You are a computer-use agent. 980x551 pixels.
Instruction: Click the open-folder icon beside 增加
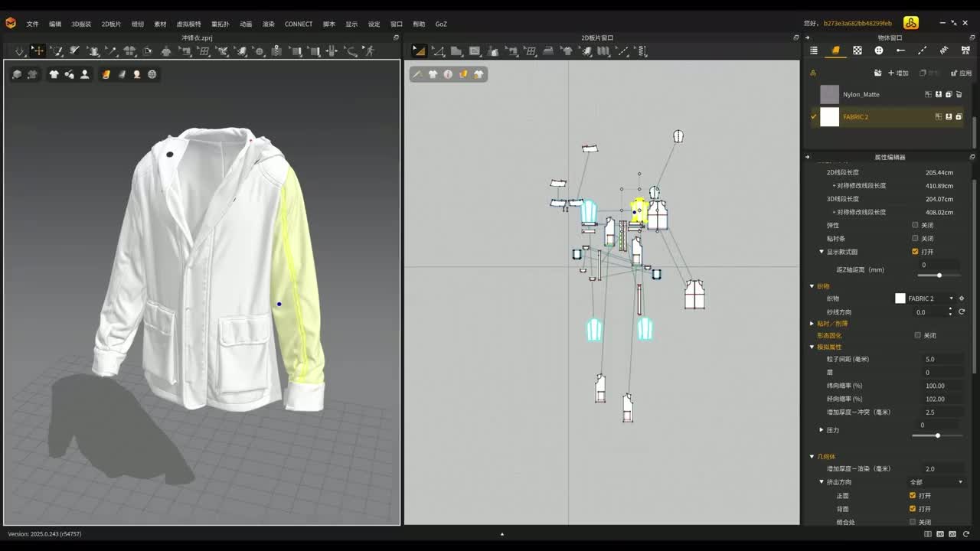[x=877, y=73]
